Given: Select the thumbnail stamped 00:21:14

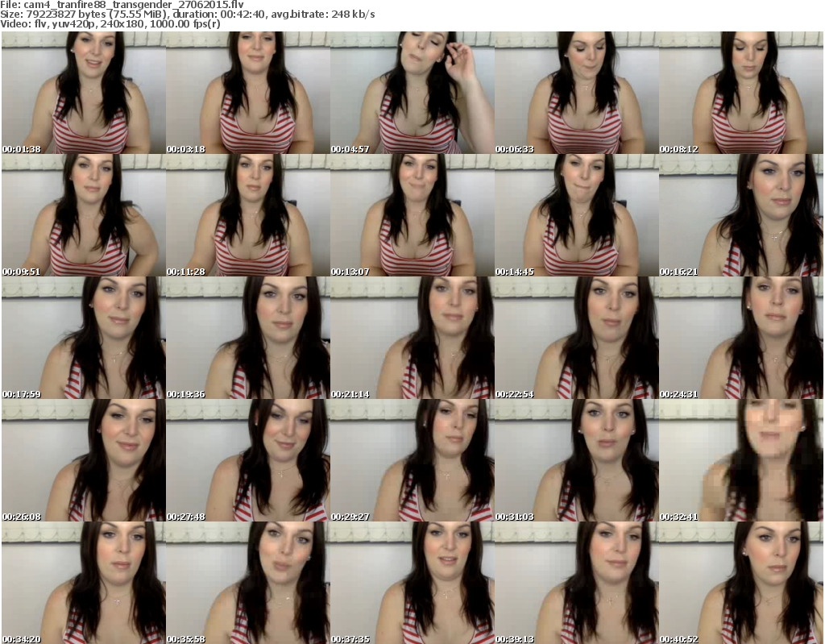Looking at the screenshot, I should 412,338.
